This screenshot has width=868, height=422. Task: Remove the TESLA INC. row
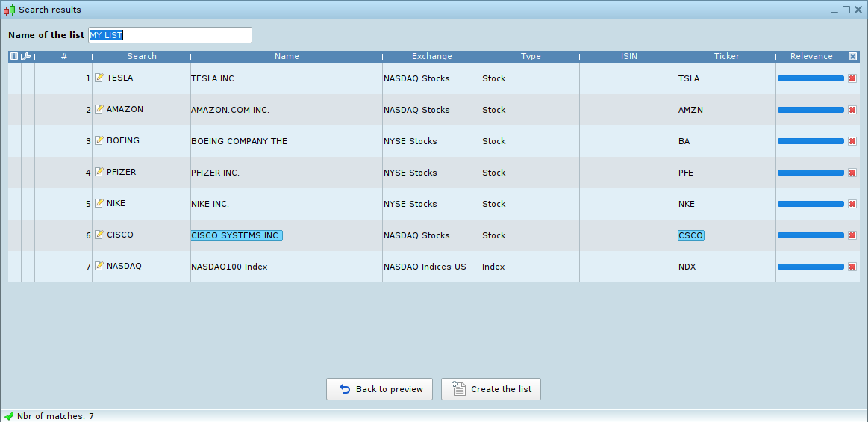click(852, 78)
